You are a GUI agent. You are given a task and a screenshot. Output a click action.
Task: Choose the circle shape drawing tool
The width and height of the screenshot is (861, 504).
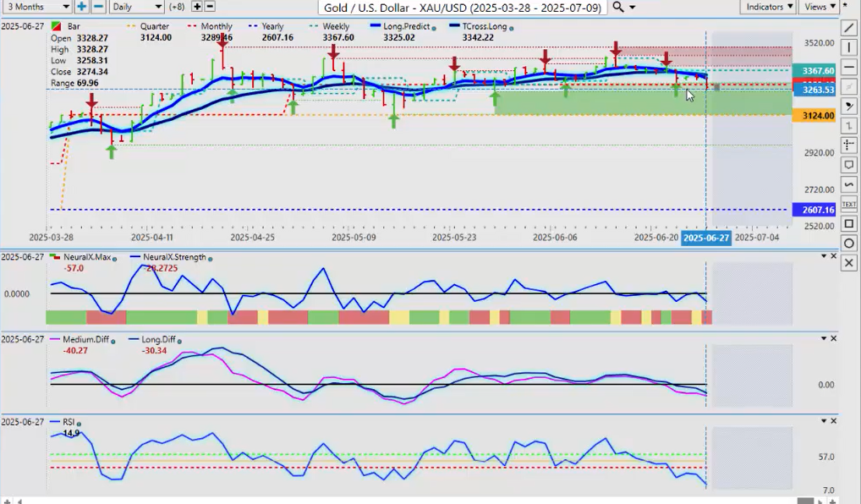[x=849, y=244]
